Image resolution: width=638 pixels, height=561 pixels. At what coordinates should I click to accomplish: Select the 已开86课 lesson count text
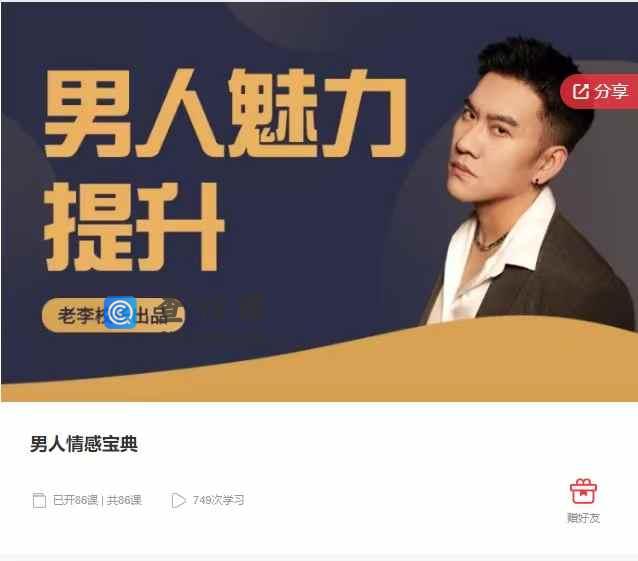75,500
